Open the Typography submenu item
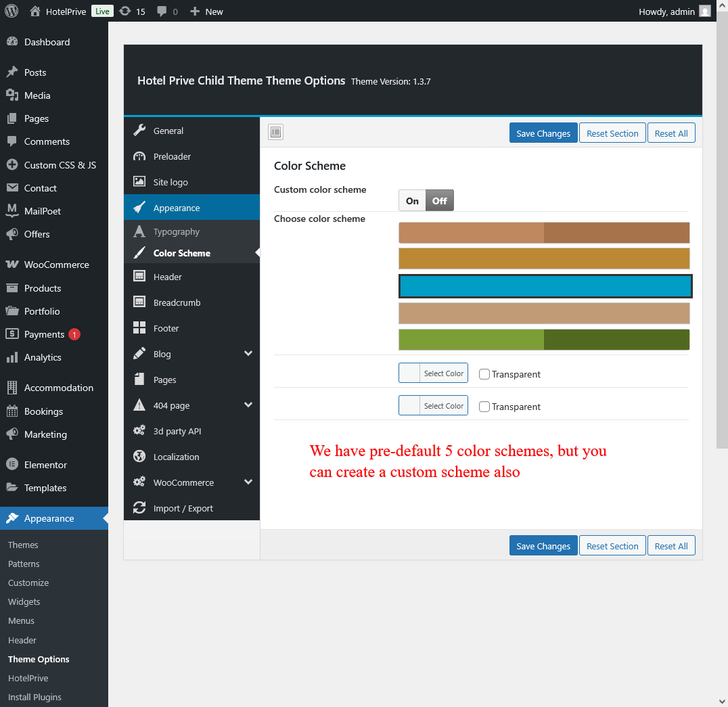The height and width of the screenshot is (707, 728). tap(176, 231)
